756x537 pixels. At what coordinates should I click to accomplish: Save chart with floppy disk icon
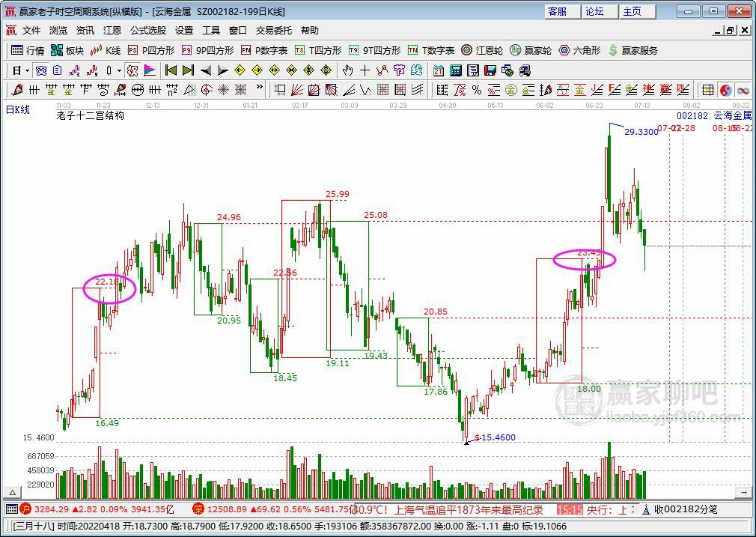coord(490,71)
